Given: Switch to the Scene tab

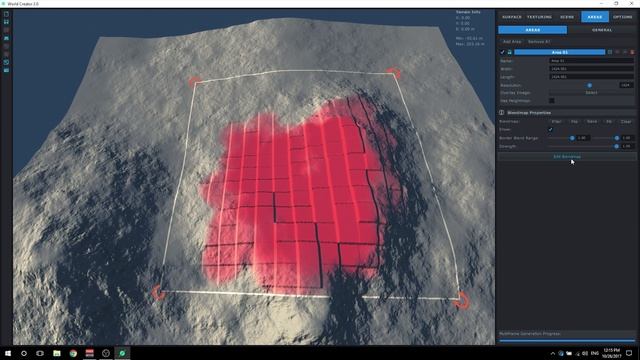Looking at the screenshot, I should coord(567,17).
